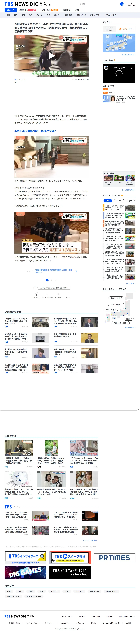Focus the 検索 search input field
The height and width of the screenshot is (644, 140).
100,4
